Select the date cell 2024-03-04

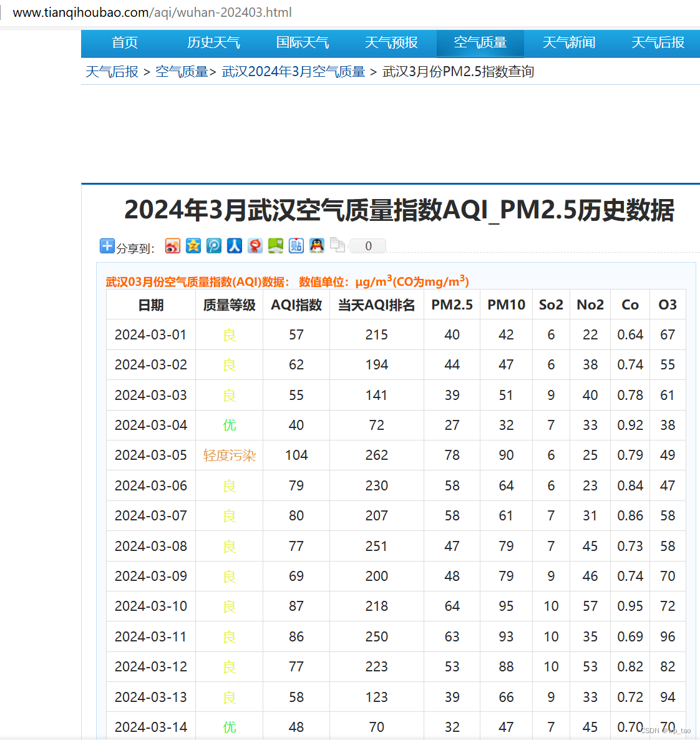pos(150,425)
